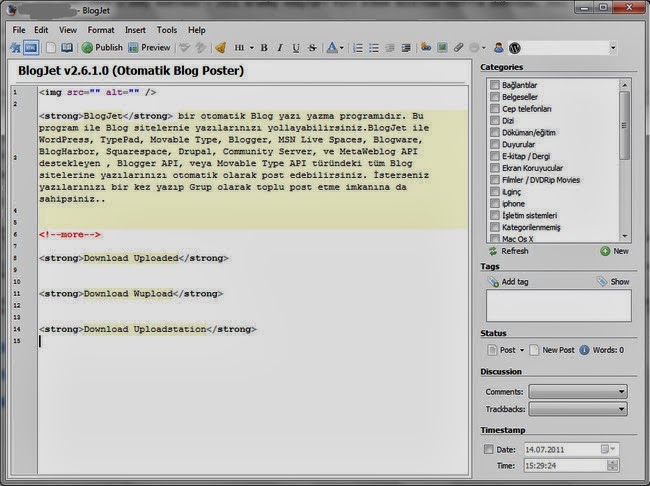Screen dimensions: 650x486
Task: Open the File menu
Action: 19,30
